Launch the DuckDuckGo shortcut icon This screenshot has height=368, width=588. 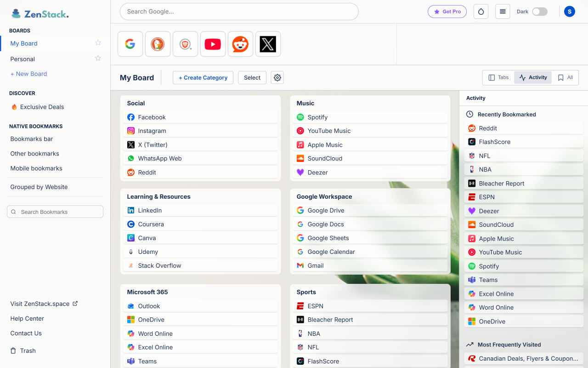(158, 44)
